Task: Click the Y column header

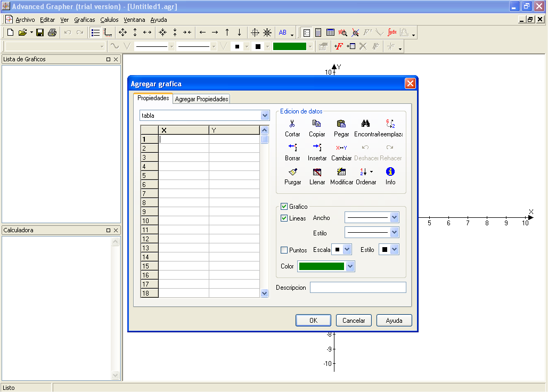Action: pos(234,130)
